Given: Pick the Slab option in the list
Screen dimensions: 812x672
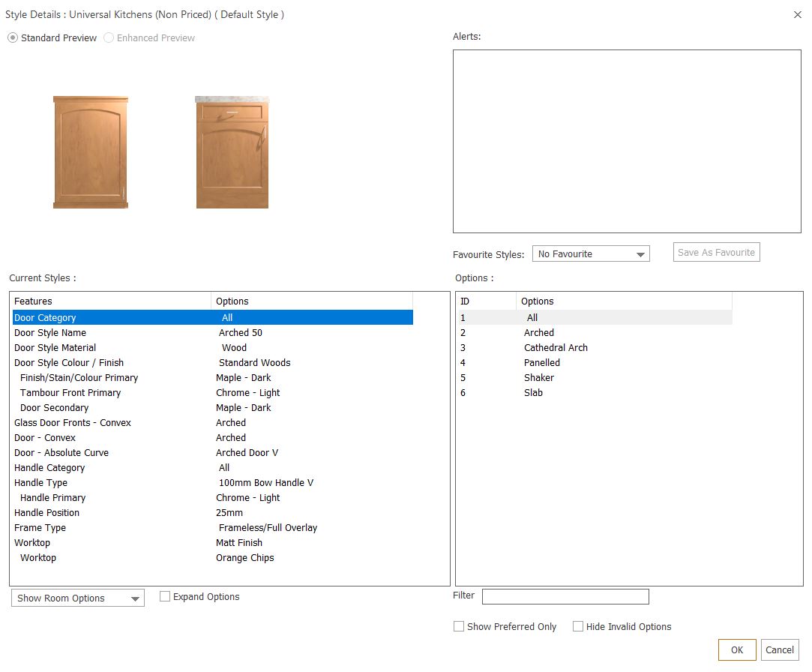Looking at the screenshot, I should (x=533, y=393).
